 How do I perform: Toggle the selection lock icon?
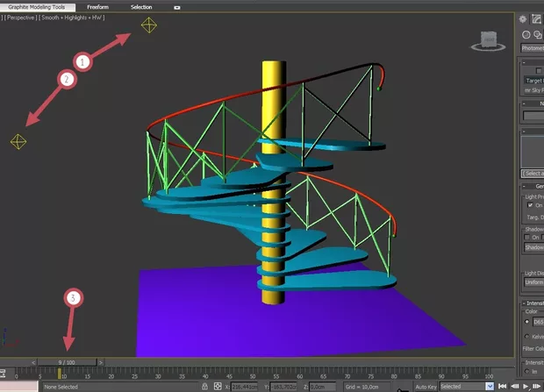[204, 386]
